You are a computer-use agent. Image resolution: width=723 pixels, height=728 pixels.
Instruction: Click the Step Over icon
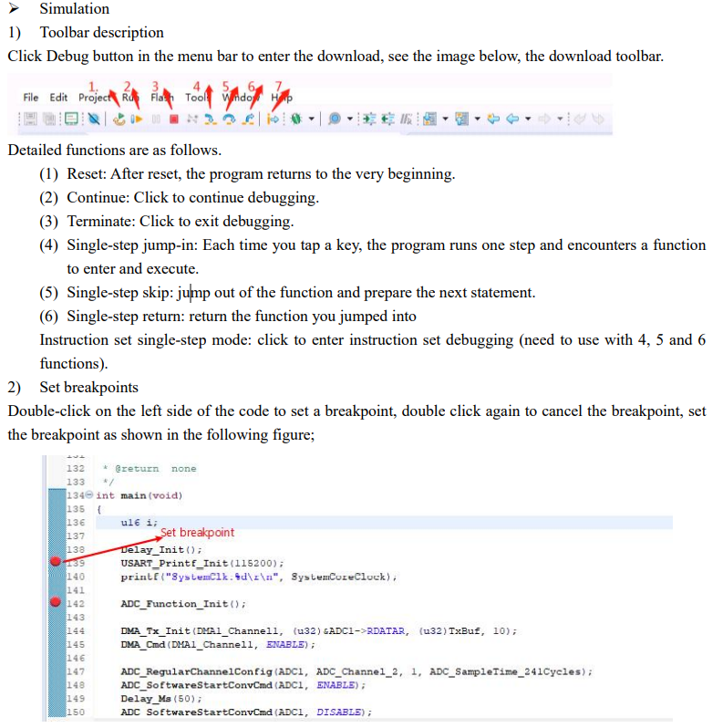pyautogui.click(x=229, y=120)
